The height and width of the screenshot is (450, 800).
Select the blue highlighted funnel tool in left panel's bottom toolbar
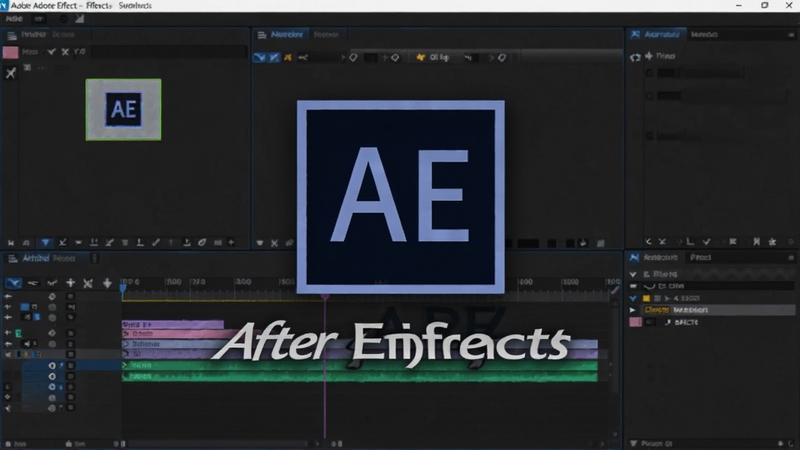[x=45, y=242]
